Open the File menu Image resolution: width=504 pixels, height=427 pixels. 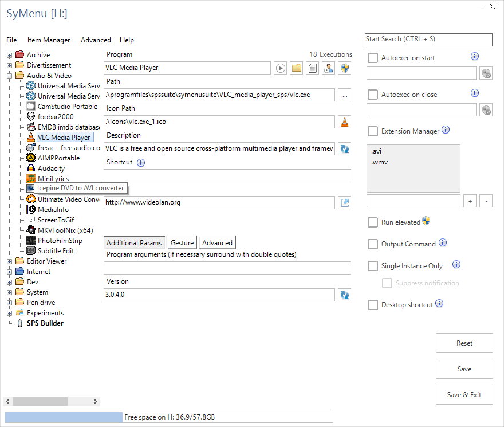click(x=11, y=40)
